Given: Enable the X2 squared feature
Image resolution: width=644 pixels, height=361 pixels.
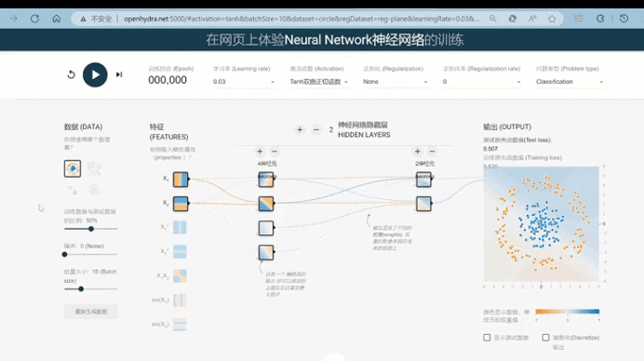Looking at the screenshot, I should point(180,252).
